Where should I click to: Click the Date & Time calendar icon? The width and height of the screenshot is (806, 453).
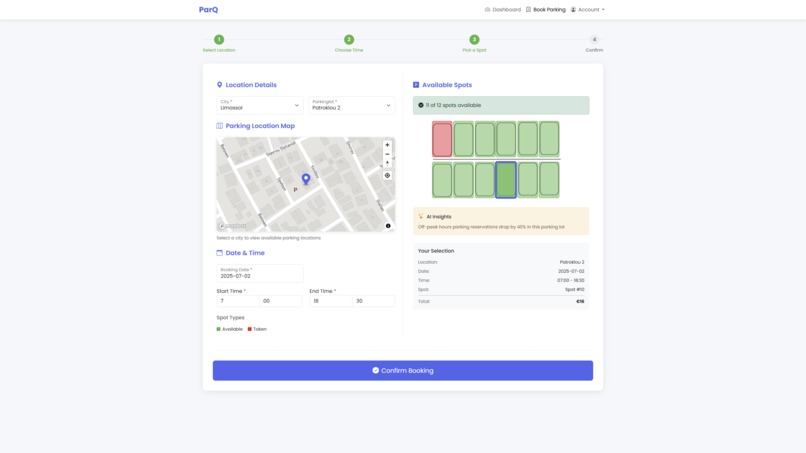[219, 253]
